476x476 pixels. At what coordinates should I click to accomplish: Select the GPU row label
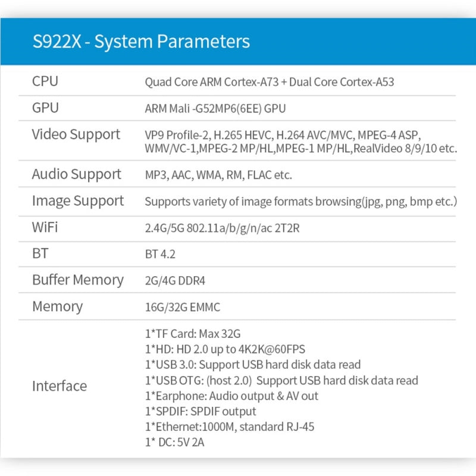(45, 108)
